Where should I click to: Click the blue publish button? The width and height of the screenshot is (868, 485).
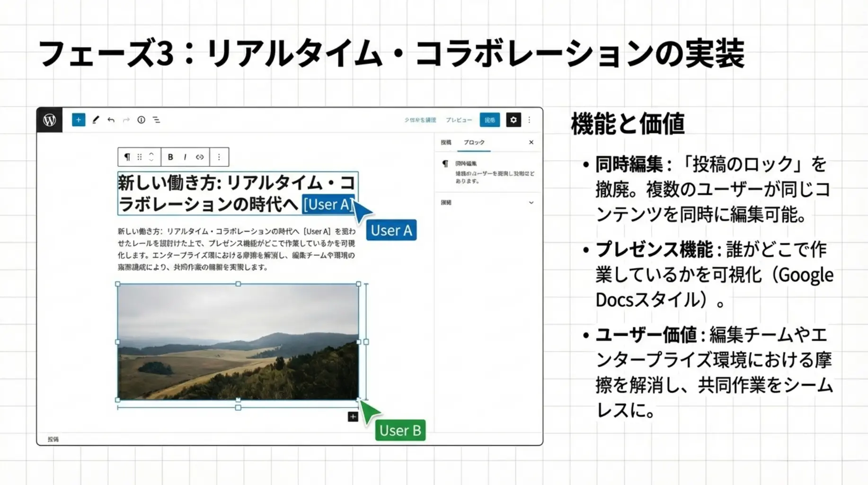tap(490, 120)
